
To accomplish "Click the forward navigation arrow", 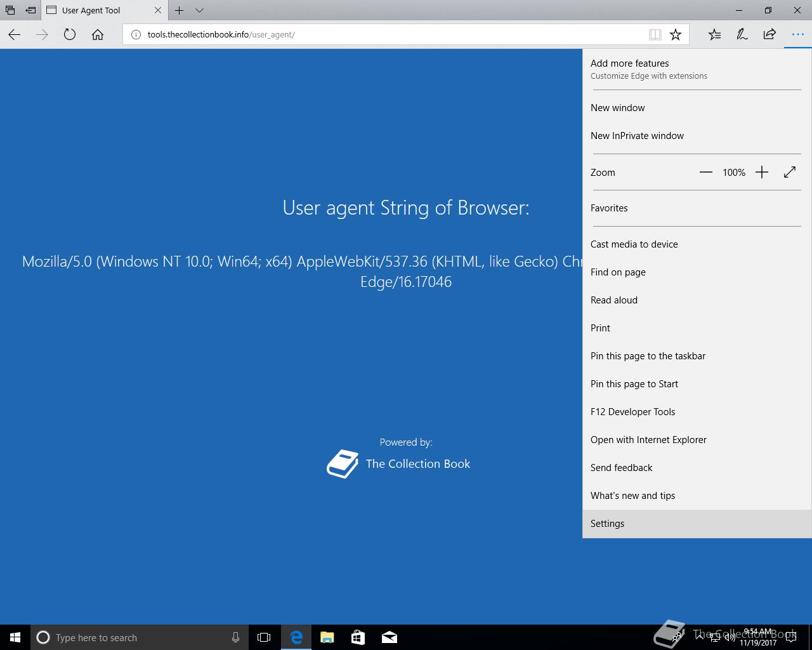I will 42,35.
